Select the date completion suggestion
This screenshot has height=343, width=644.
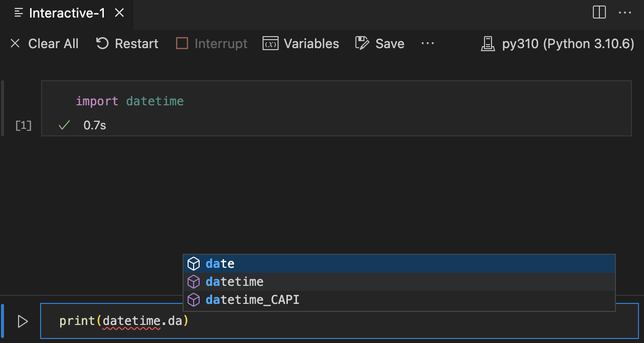[x=220, y=263]
